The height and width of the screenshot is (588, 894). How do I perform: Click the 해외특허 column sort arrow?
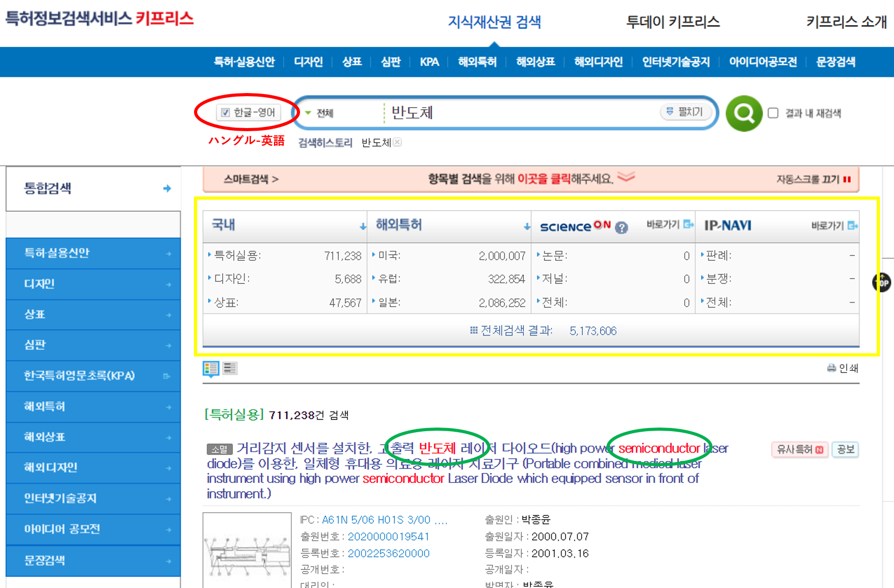(527, 226)
